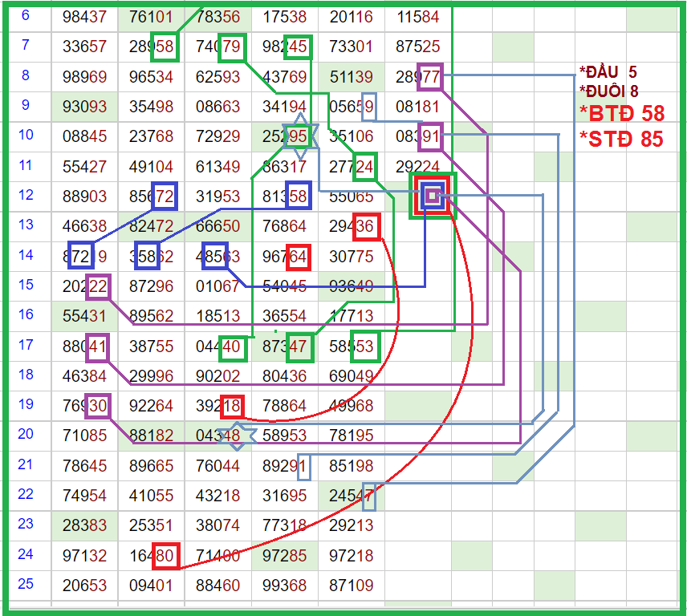This screenshot has height=616, width=687.
Task: Select the red-boxed cell 29436
Action: [352, 227]
